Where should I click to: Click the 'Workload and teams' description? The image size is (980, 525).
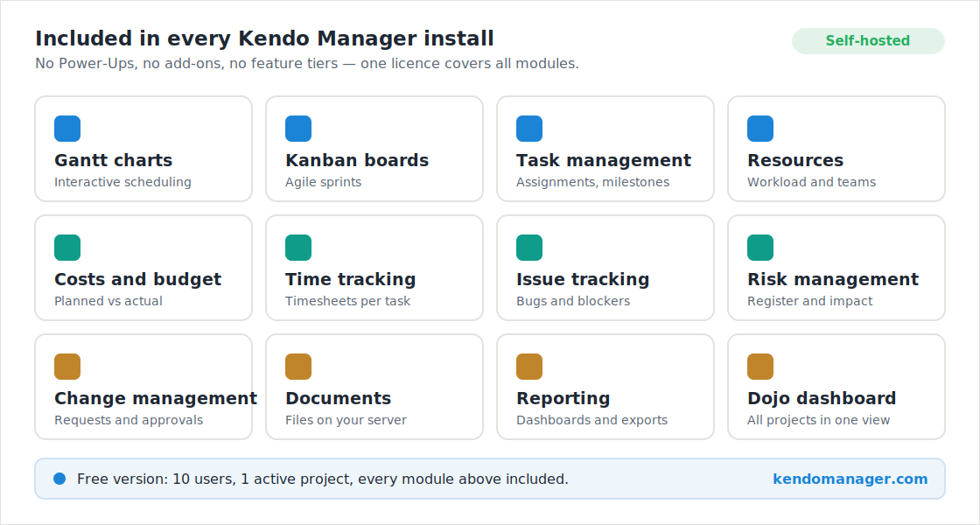811,182
